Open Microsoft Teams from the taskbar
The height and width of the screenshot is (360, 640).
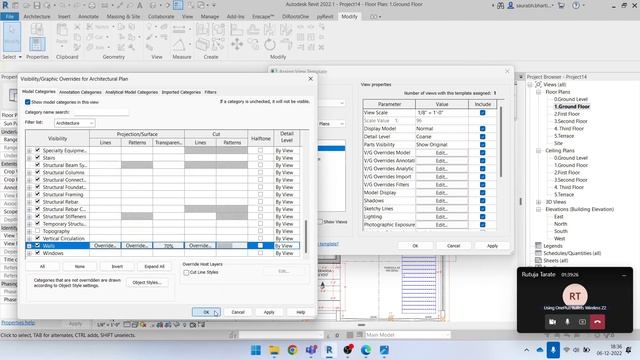(311, 350)
